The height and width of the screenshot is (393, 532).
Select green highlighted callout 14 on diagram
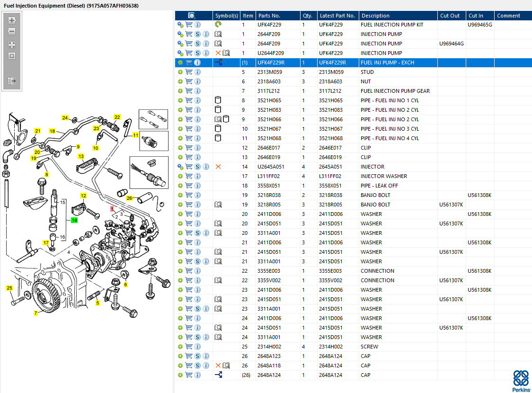pos(74,220)
